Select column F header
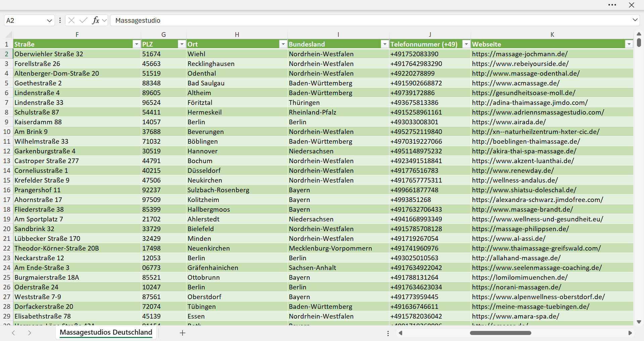644x341 pixels. (77, 35)
